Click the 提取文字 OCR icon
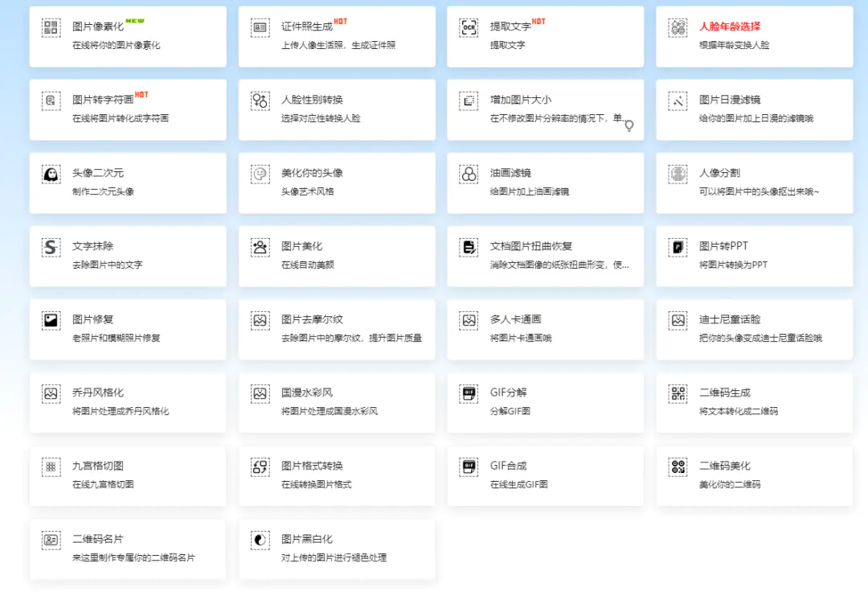Viewport: 868px width, 596px height. pyautogui.click(x=469, y=28)
